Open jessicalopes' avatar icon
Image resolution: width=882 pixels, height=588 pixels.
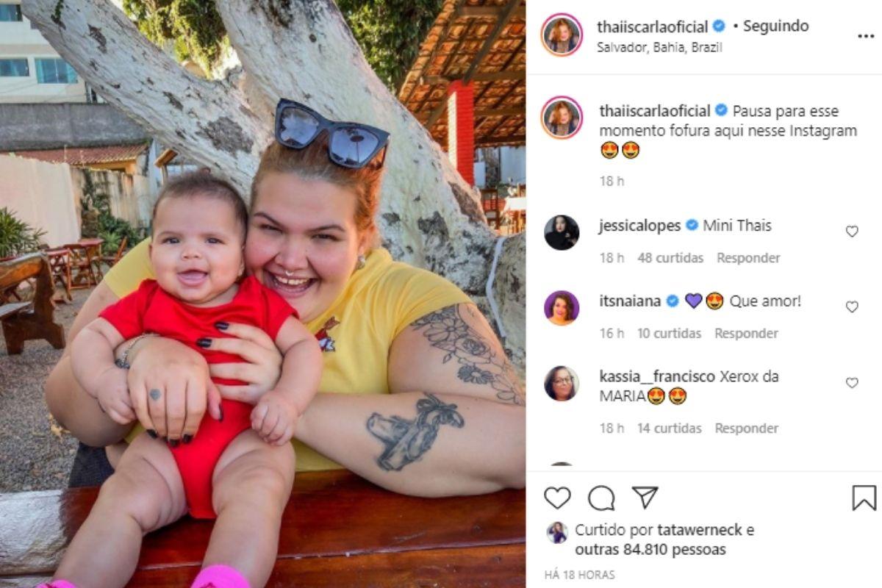tap(562, 232)
